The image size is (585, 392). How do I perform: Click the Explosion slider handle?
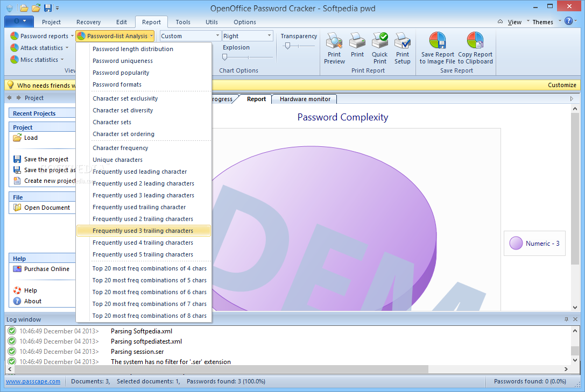[224, 57]
